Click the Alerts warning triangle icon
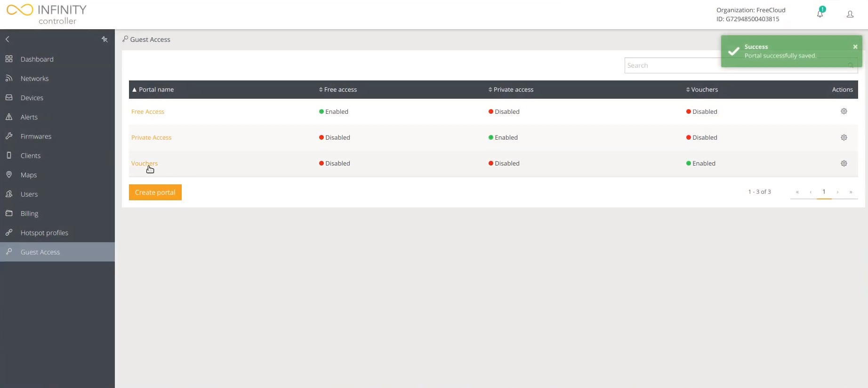Screen dimensions: 868x388 [9, 117]
